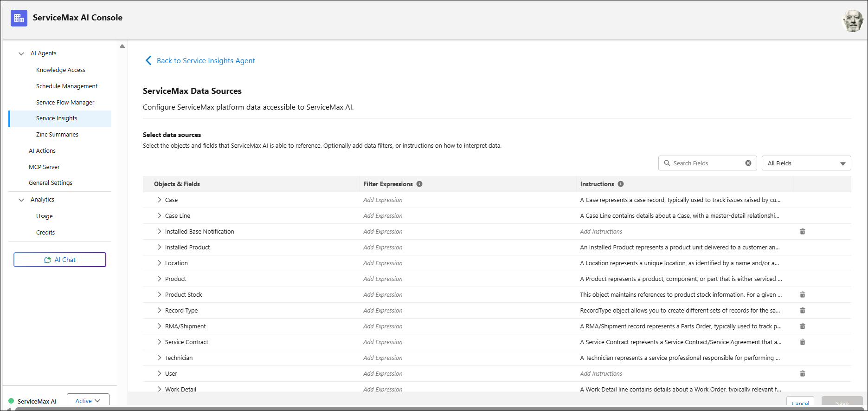868x411 pixels.
Task: Click the ServiceMax AI Console app logo
Action: (19, 18)
